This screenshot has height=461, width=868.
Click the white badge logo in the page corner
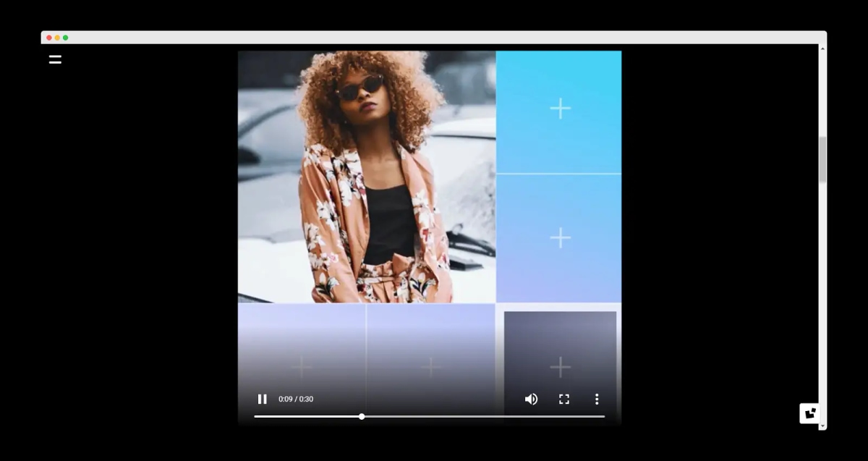tap(809, 413)
